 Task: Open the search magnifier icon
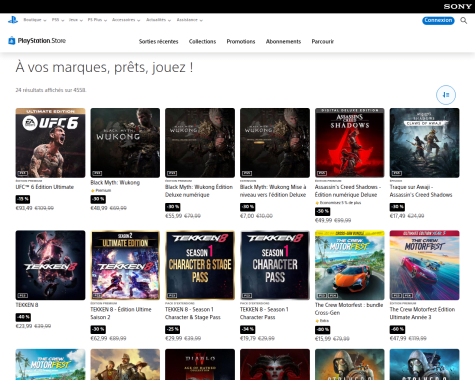463,20
